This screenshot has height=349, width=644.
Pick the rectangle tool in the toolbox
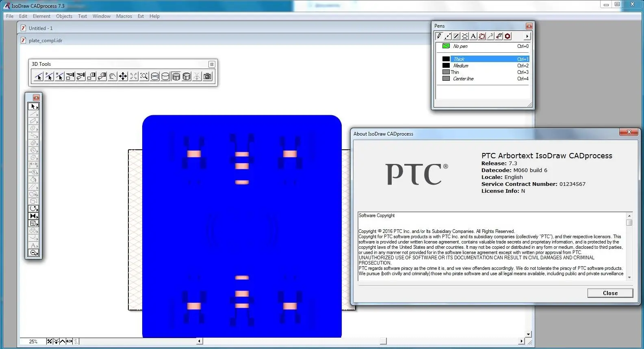coord(33,121)
